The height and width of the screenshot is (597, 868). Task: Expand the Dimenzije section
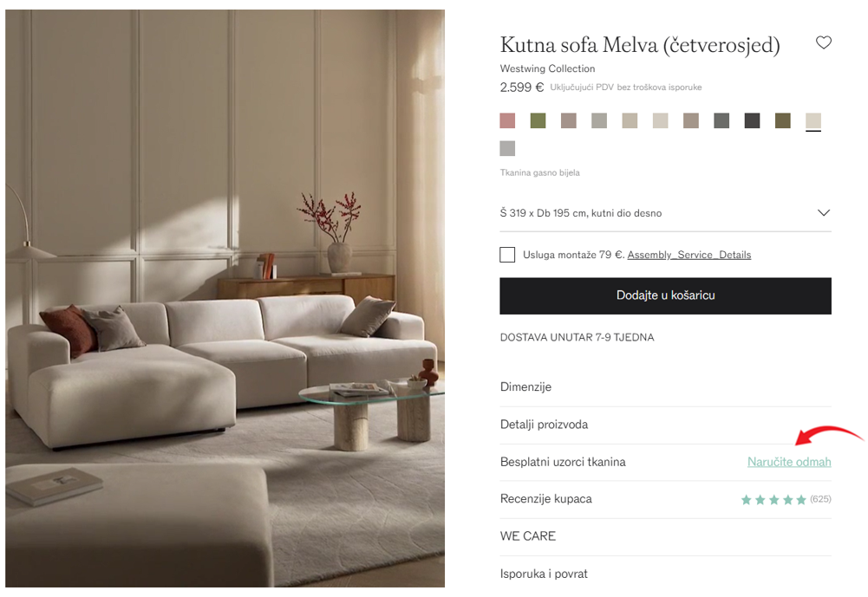point(665,386)
